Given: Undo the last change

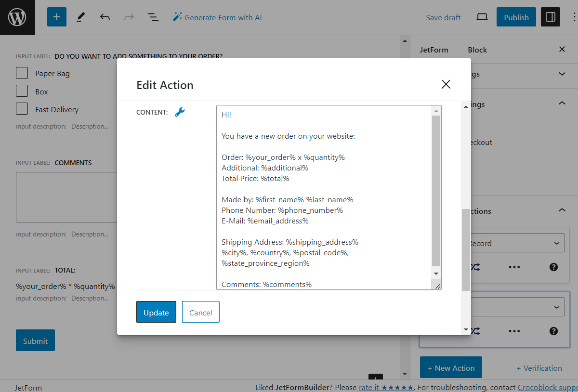Looking at the screenshot, I should [x=105, y=17].
